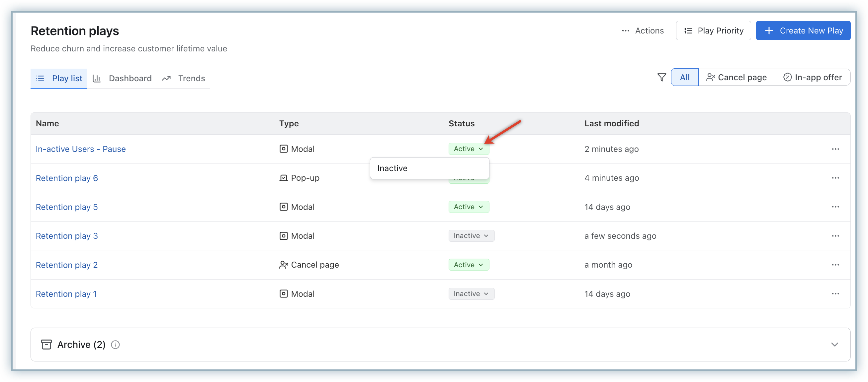Click the Archive info icon

click(x=115, y=345)
